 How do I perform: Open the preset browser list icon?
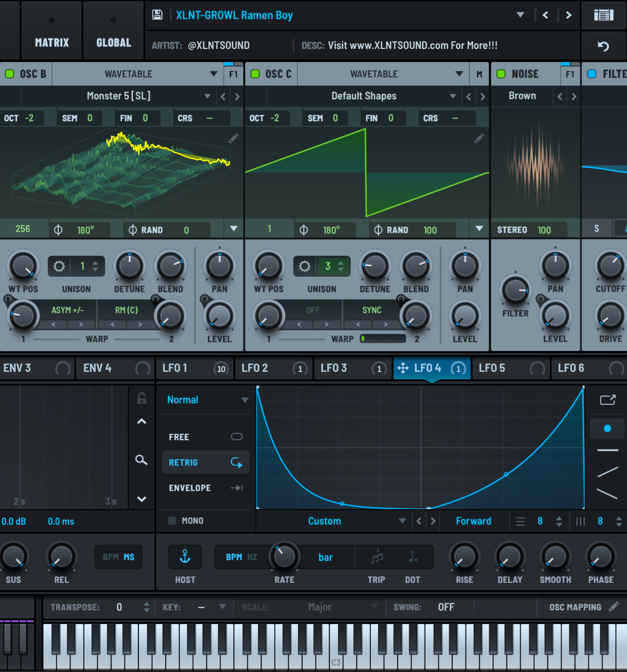click(x=603, y=15)
